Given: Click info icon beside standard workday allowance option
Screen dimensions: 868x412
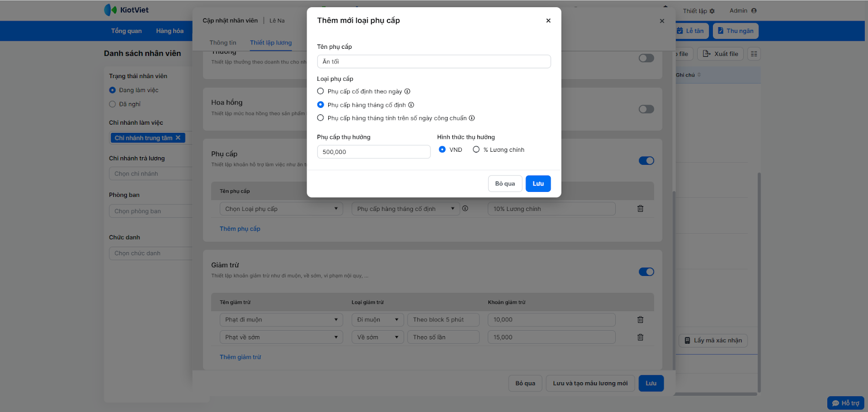Looking at the screenshot, I should 472,118.
